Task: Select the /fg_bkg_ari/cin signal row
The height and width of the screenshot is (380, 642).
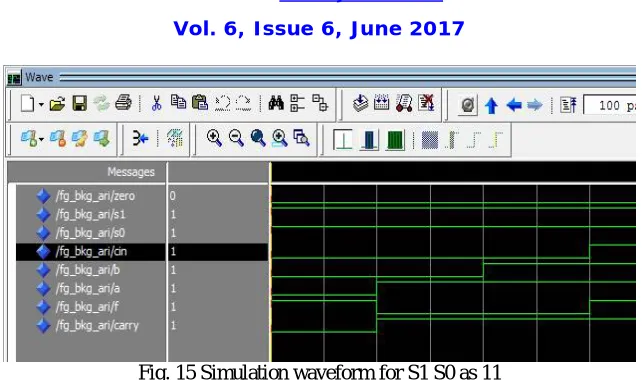Action: pyautogui.click(x=142, y=251)
